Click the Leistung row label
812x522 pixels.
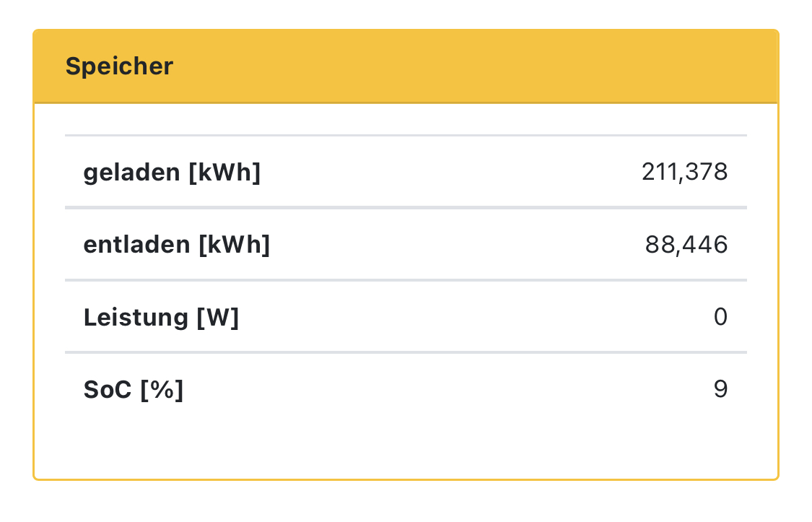click(136, 318)
